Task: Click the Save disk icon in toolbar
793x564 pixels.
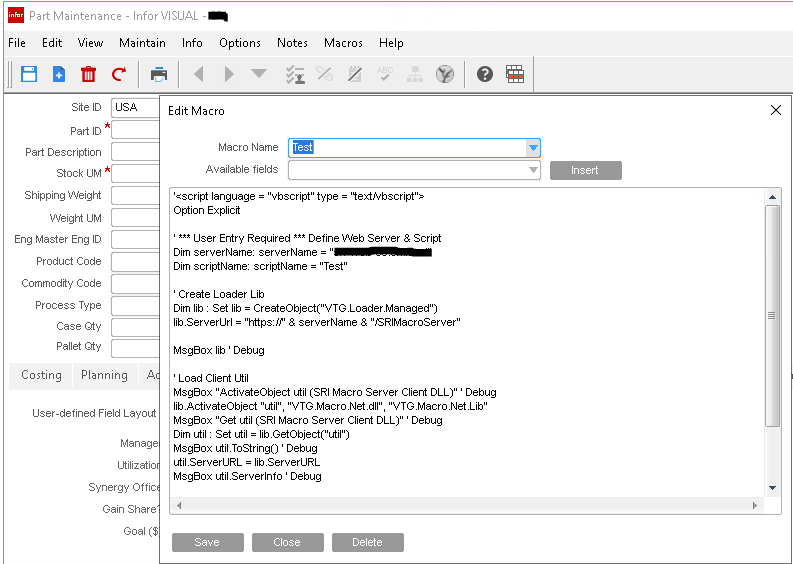Action: (29, 74)
